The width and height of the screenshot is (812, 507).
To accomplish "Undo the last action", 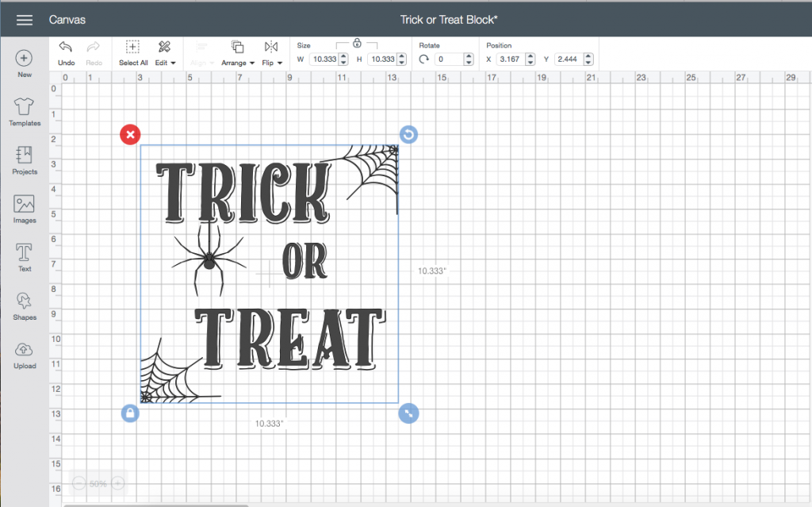I will tap(66, 52).
